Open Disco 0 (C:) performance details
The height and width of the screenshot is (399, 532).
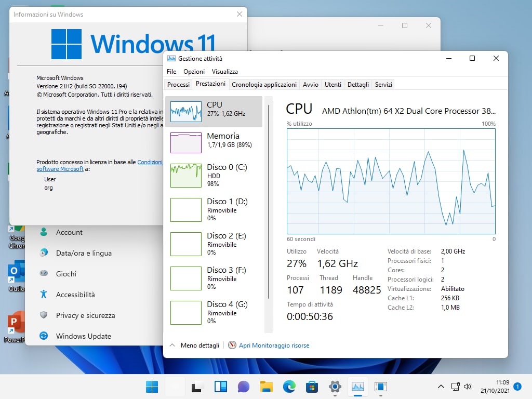coord(214,175)
